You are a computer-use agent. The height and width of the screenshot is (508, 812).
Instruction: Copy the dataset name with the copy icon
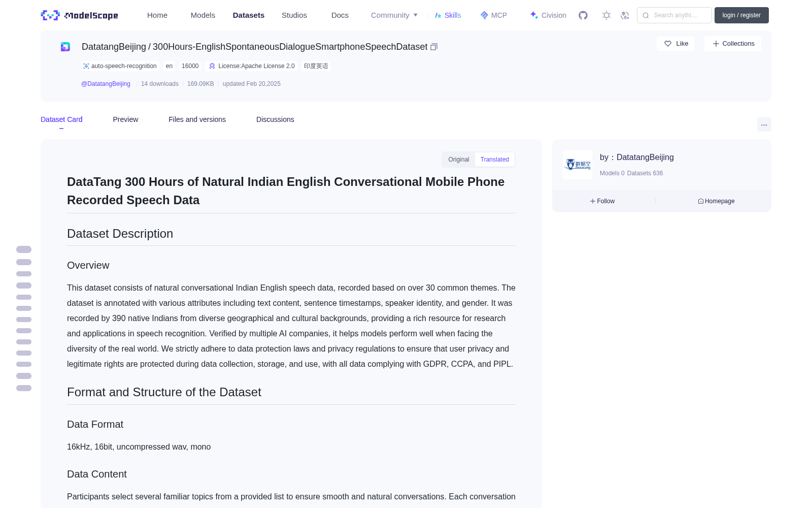pyautogui.click(x=434, y=47)
